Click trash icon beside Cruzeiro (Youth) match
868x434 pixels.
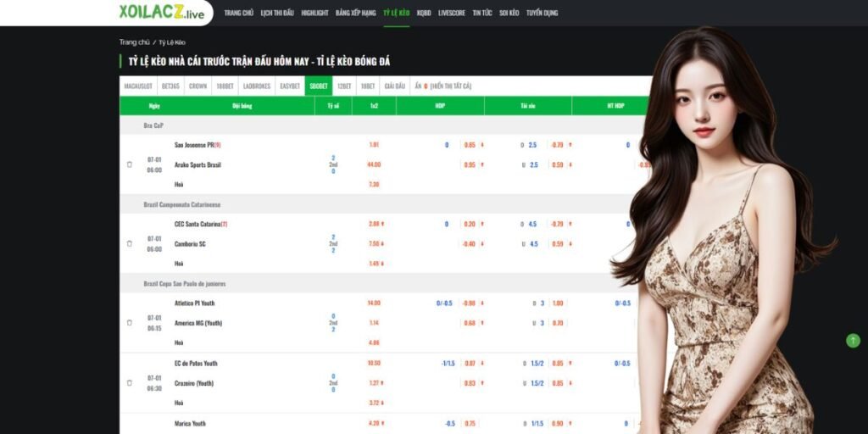pos(129,382)
